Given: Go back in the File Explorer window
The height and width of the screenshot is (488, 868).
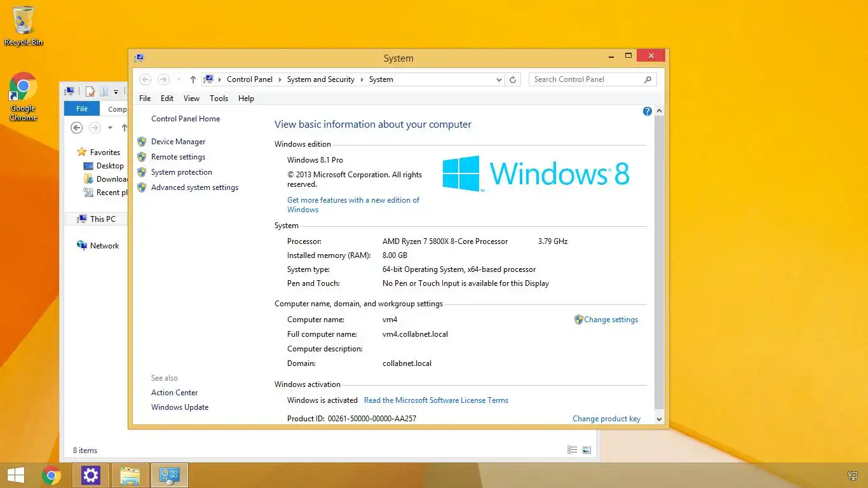Looking at the screenshot, I should 77,128.
